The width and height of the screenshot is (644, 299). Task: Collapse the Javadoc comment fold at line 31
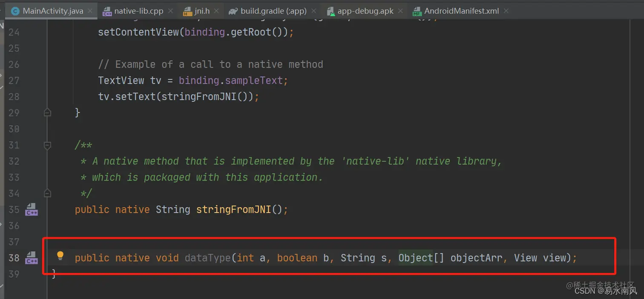(x=47, y=145)
